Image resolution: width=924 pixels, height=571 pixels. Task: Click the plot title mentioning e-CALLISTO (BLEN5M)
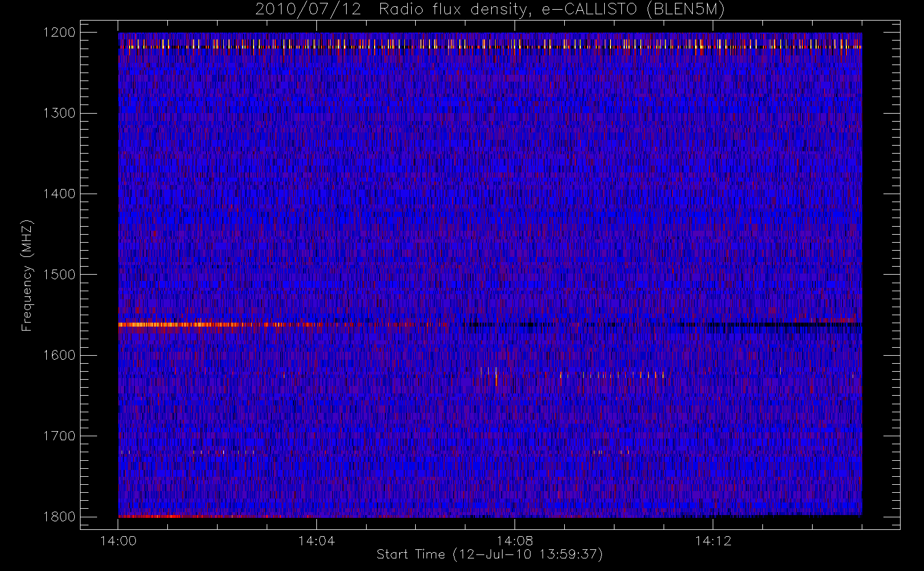(490, 10)
